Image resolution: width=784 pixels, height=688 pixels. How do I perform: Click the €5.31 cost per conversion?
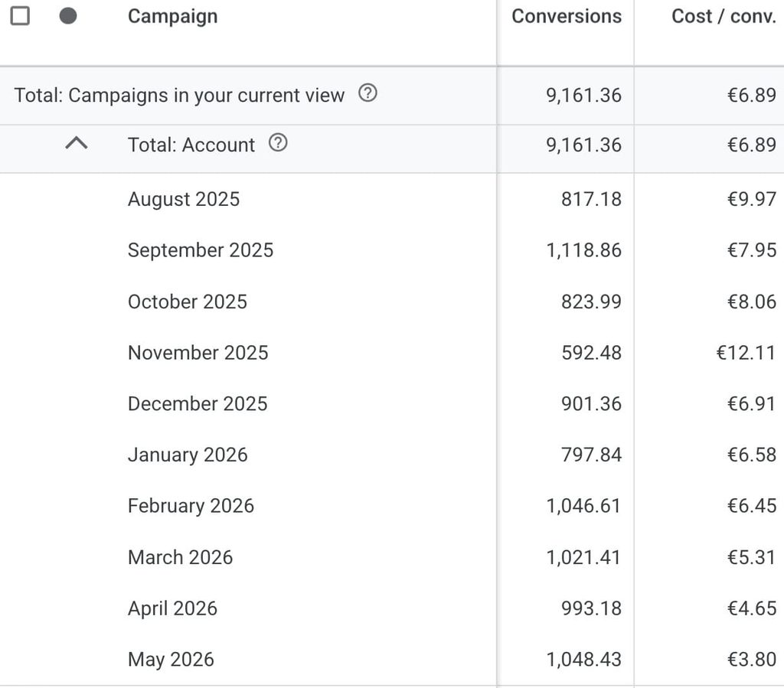(x=752, y=557)
